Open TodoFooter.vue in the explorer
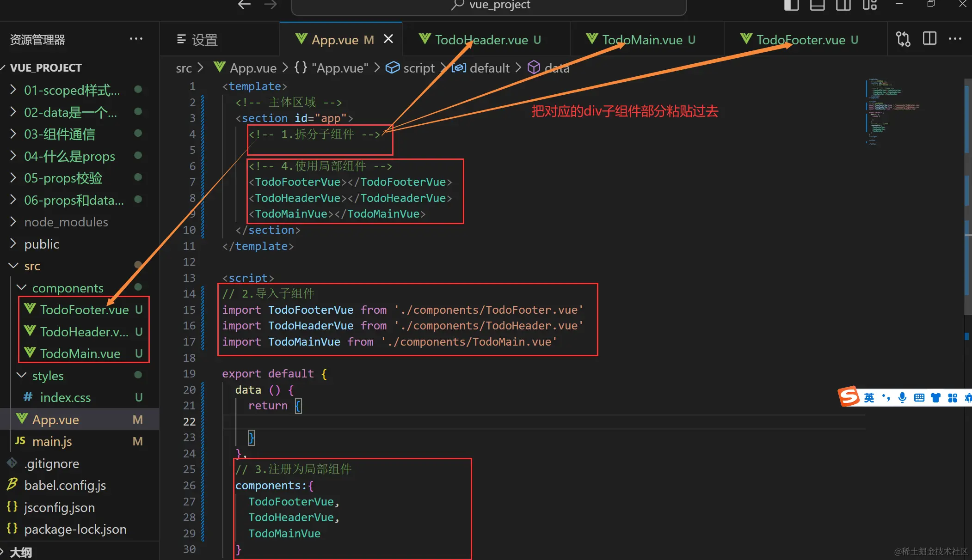 80,310
